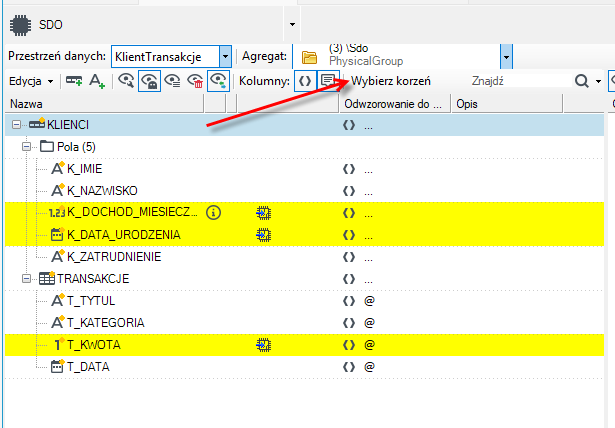Toggle the brackets mapping column button

[305, 81]
